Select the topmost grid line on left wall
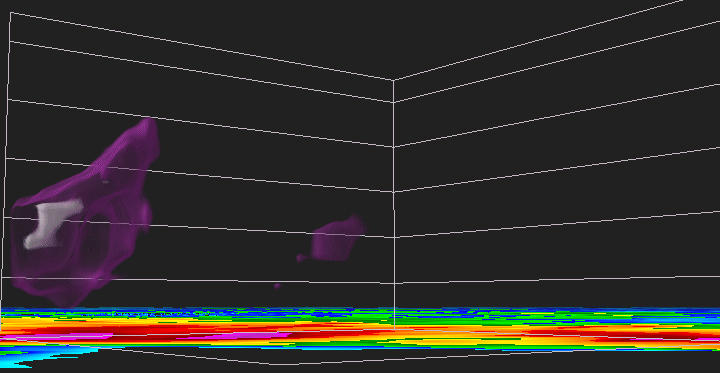720x373 pixels. [x=202, y=46]
